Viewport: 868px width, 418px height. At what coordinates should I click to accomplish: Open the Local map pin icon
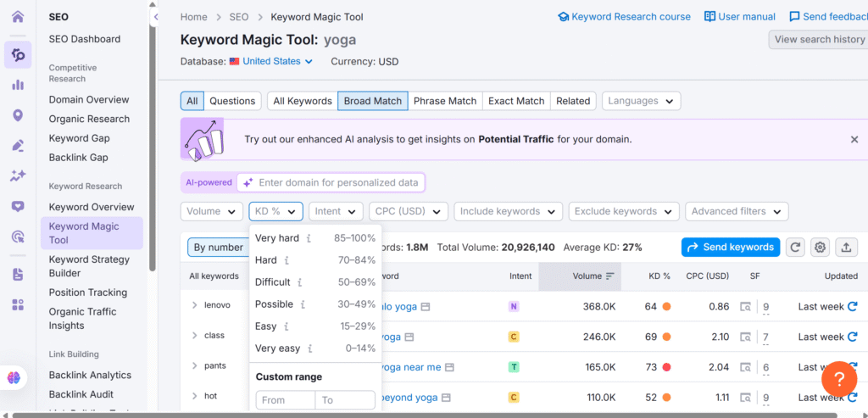18,115
